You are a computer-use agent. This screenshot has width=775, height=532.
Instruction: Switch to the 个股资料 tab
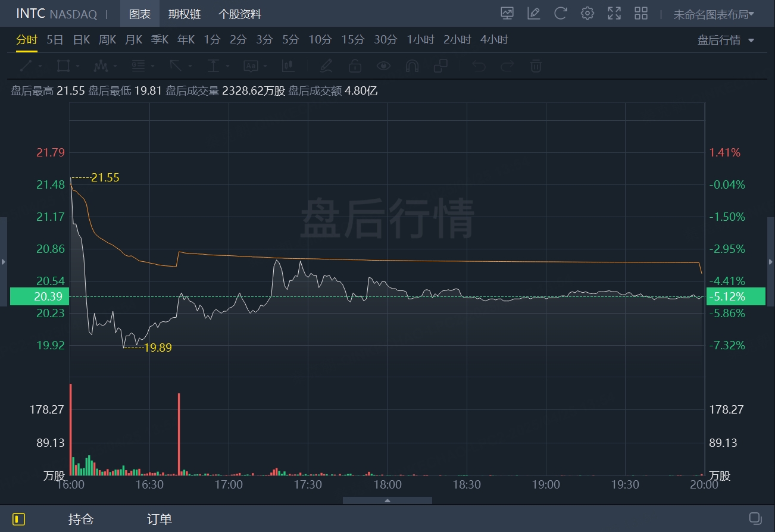tap(240, 14)
